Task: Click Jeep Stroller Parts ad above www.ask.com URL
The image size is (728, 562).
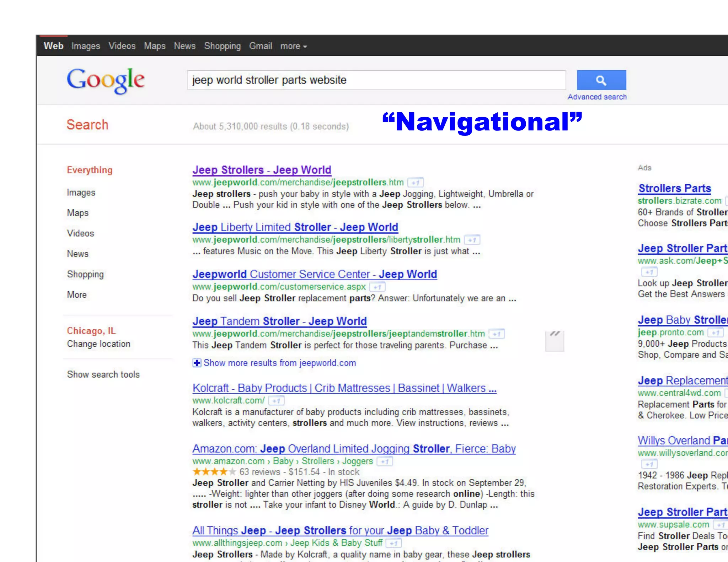Action: [683, 248]
